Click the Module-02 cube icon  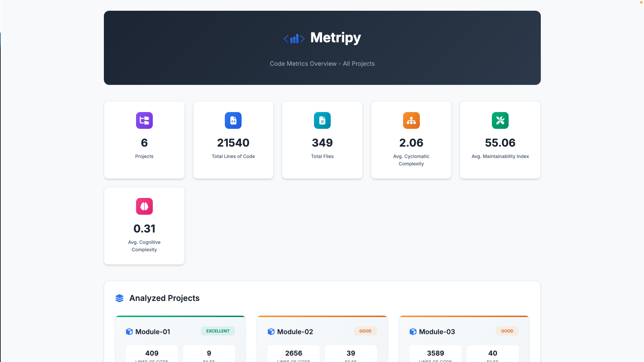271,331
